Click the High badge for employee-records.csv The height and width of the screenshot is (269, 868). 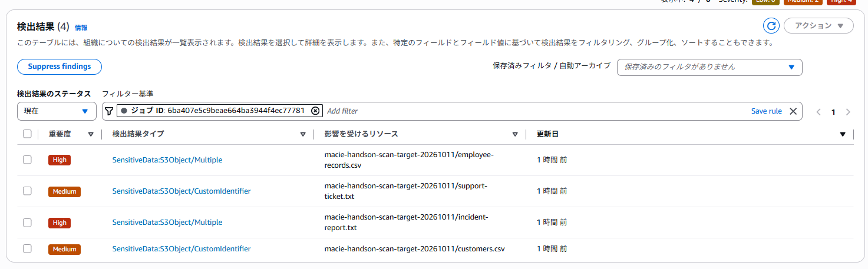tap(59, 160)
